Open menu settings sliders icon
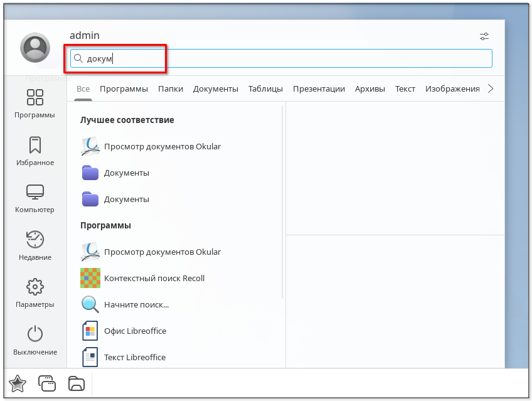The height and width of the screenshot is (401, 532). [484, 36]
